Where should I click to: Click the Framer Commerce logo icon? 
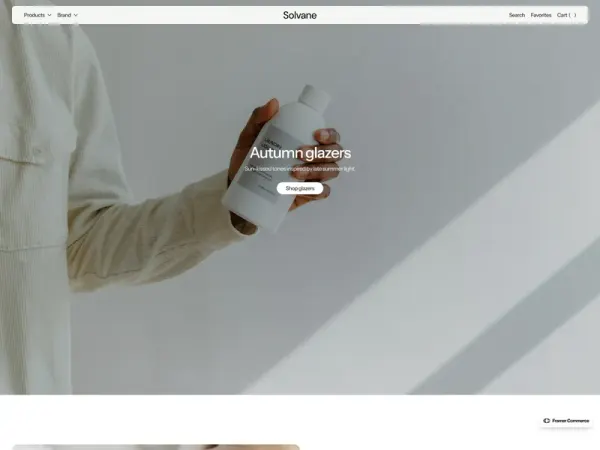[x=546, y=421]
